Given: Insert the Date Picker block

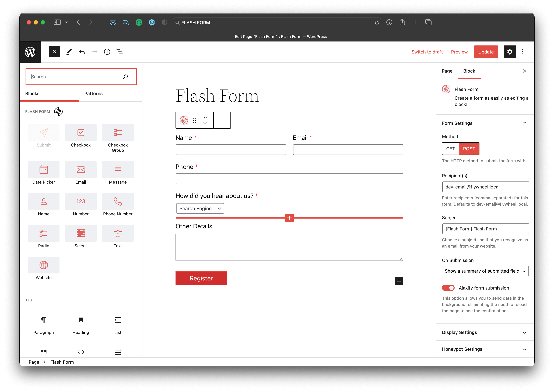Looking at the screenshot, I should [x=44, y=173].
